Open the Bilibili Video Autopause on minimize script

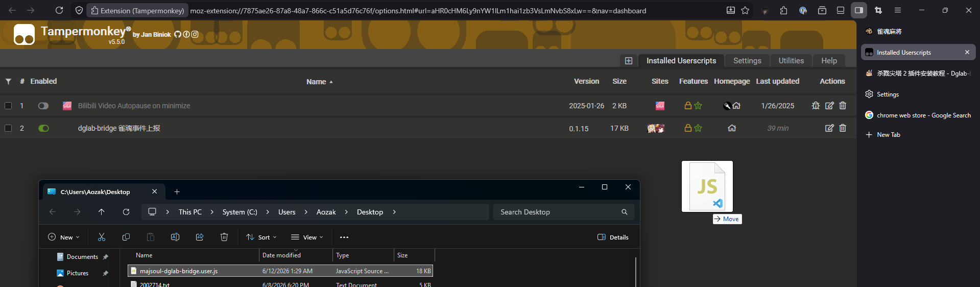tap(134, 106)
